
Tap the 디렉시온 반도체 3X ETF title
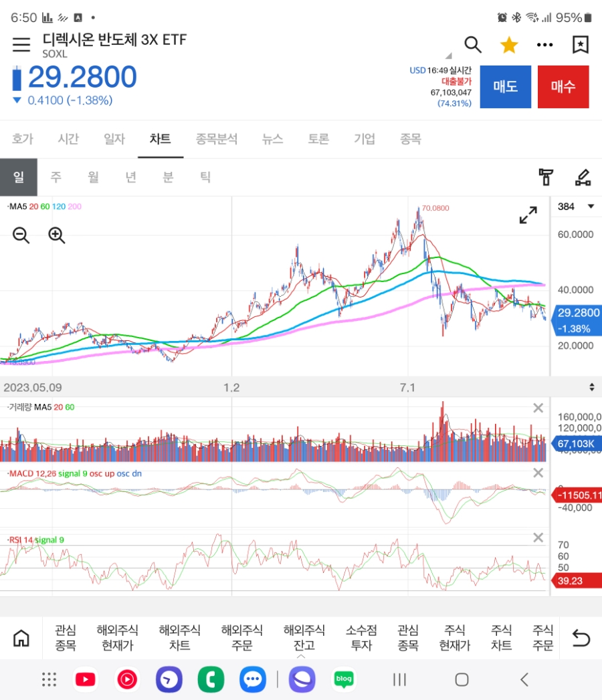(115, 39)
